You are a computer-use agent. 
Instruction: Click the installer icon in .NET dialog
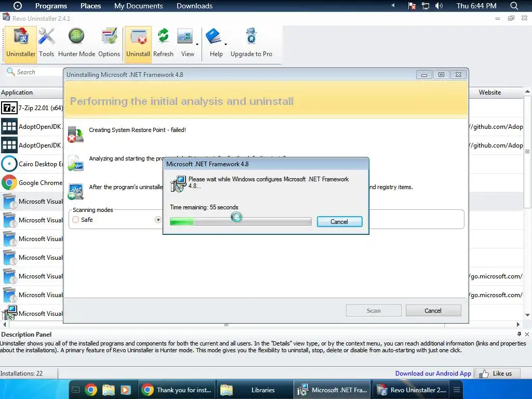pos(178,183)
